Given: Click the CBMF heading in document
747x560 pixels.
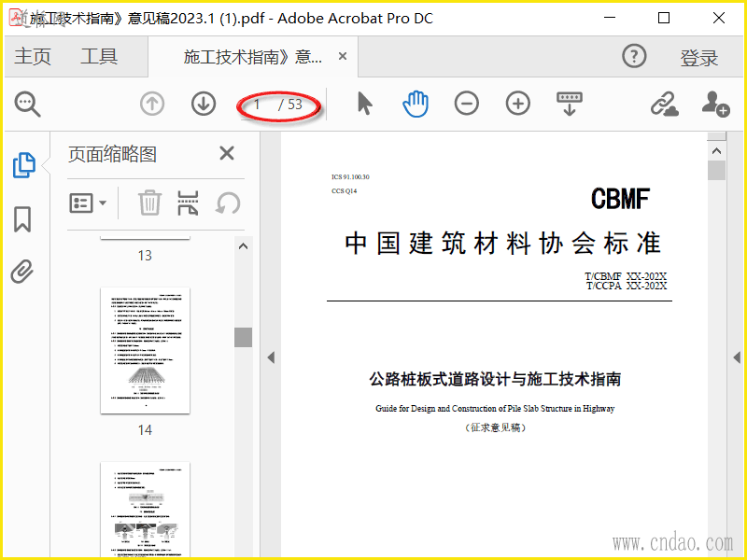Looking at the screenshot, I should (620, 199).
